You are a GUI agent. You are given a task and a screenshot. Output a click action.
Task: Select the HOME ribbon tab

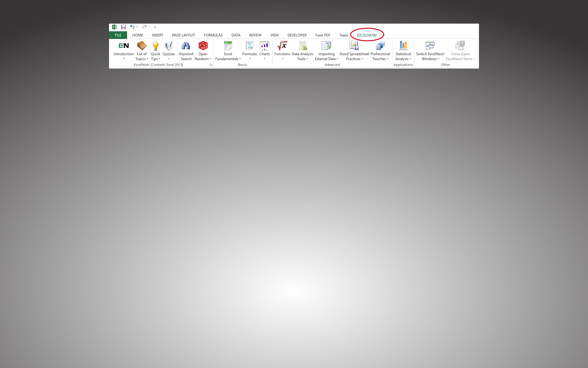[x=138, y=35]
